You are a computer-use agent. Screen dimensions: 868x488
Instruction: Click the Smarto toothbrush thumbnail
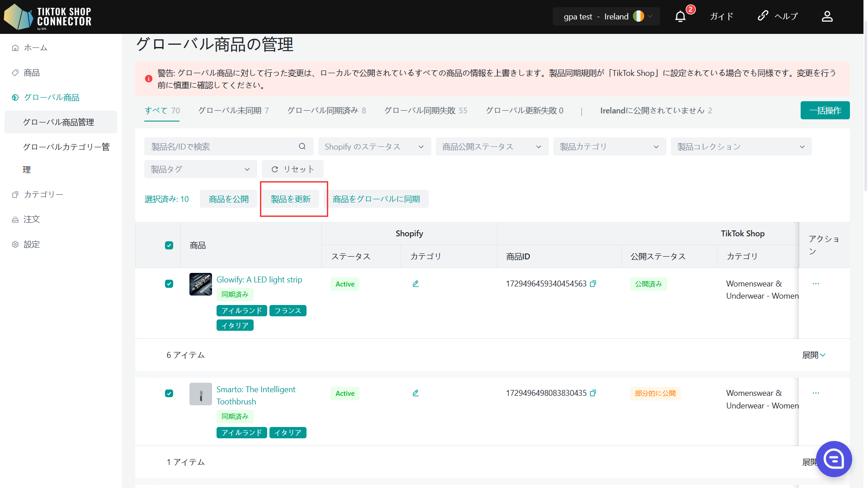pos(201,394)
